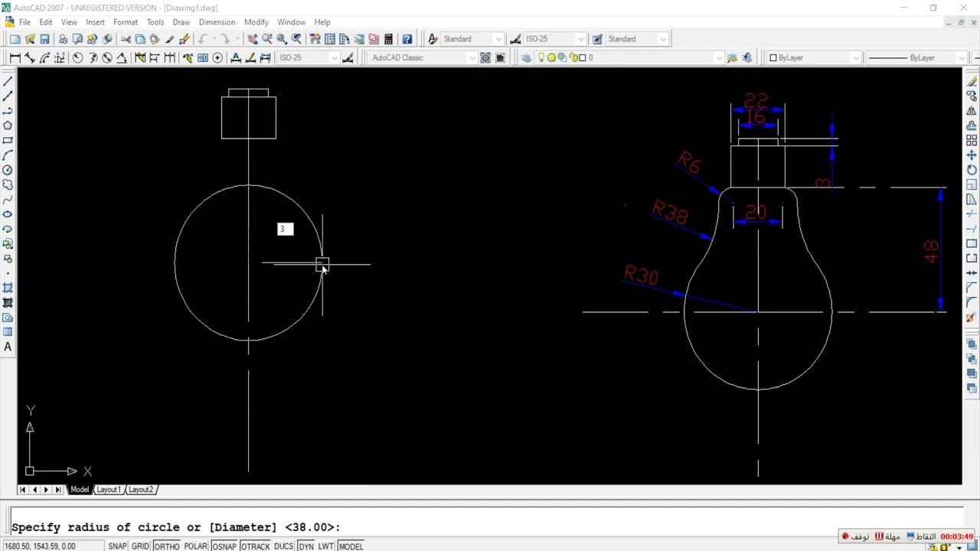The height and width of the screenshot is (551, 980).
Task: Click the Open file icon
Action: click(30, 39)
